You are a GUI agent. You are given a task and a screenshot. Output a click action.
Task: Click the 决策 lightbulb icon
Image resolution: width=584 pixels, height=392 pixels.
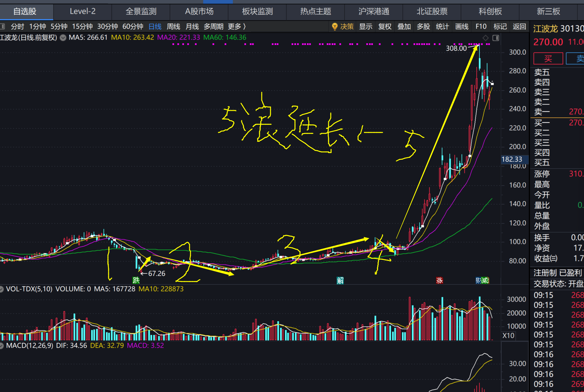(335, 26)
